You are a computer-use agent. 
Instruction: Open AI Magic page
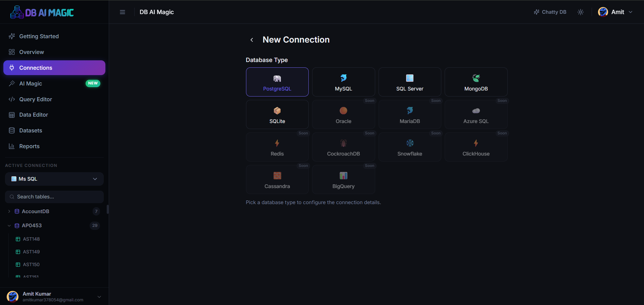pyautogui.click(x=54, y=83)
